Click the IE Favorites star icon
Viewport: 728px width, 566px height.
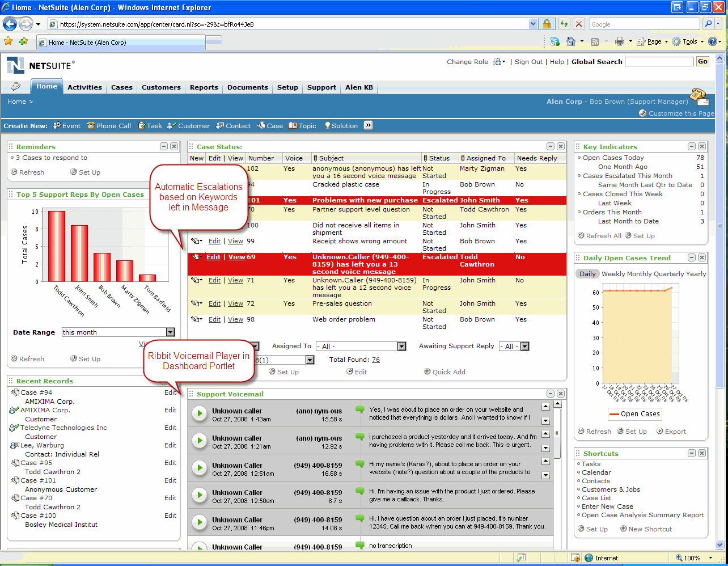pyautogui.click(x=8, y=41)
